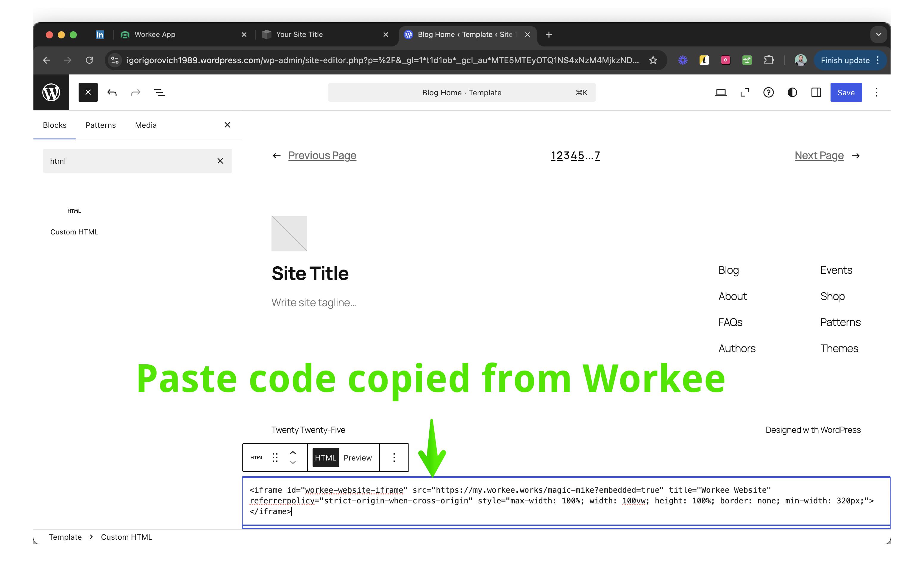Click the HTML block type icon in toolbar

(257, 458)
